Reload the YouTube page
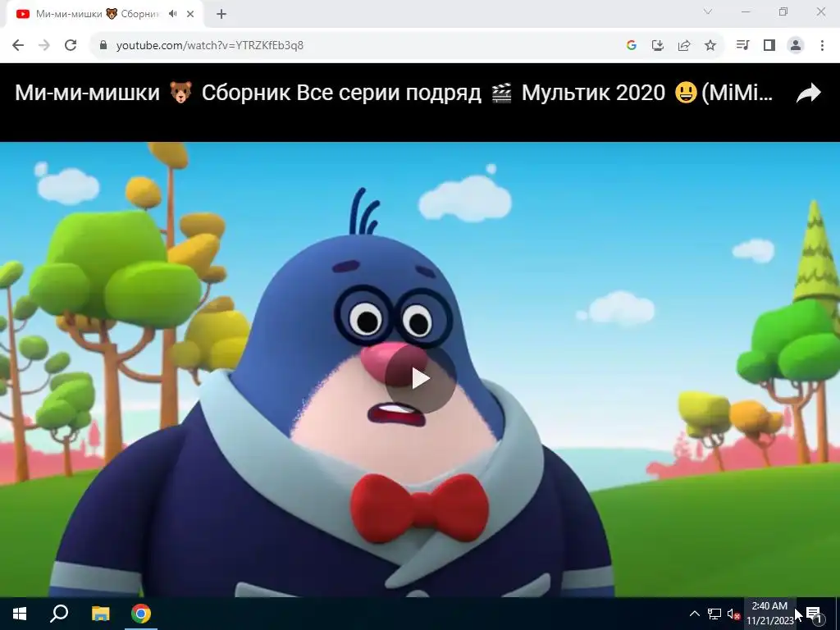840x630 pixels. click(71, 45)
